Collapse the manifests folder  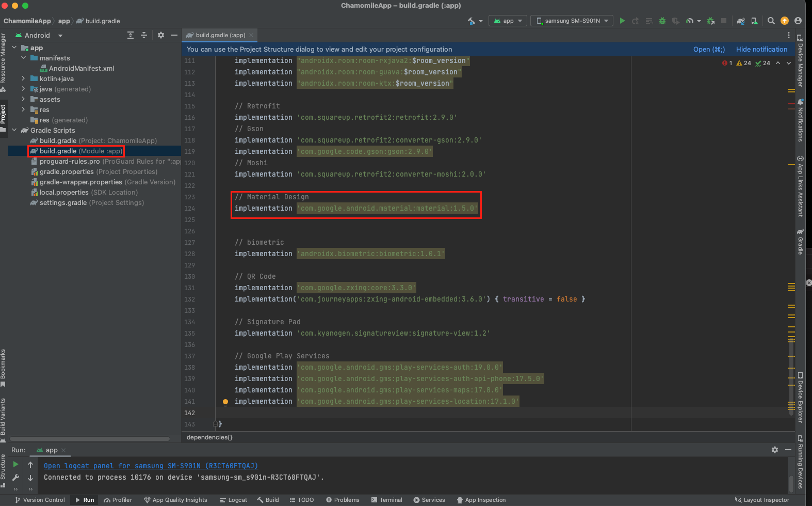23,58
